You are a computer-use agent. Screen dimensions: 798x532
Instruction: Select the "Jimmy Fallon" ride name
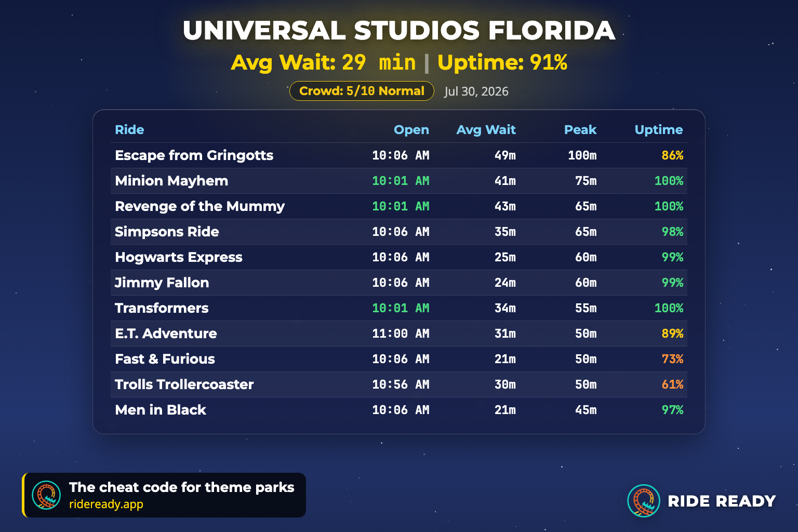(x=162, y=283)
